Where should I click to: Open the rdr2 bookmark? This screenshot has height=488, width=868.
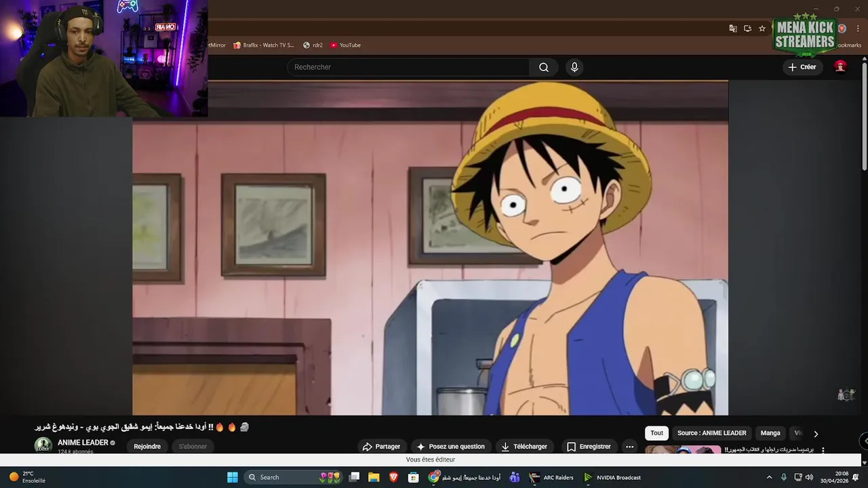click(x=313, y=45)
